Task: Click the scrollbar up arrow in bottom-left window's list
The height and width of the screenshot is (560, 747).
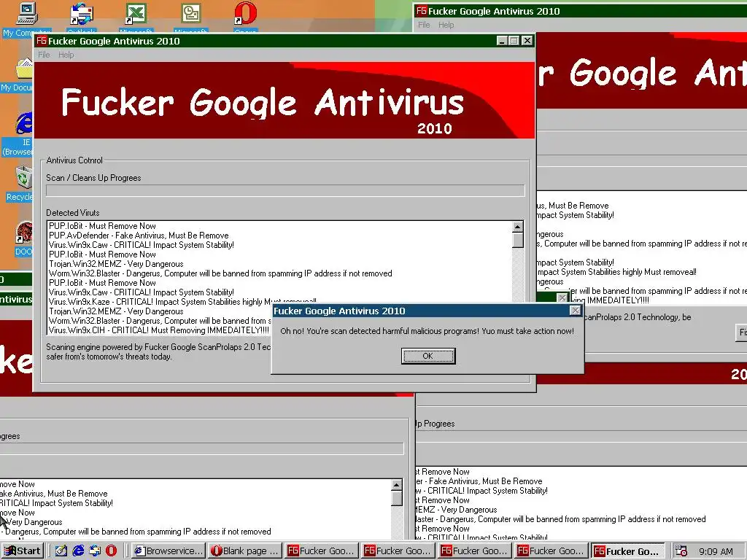Action: pos(397,485)
